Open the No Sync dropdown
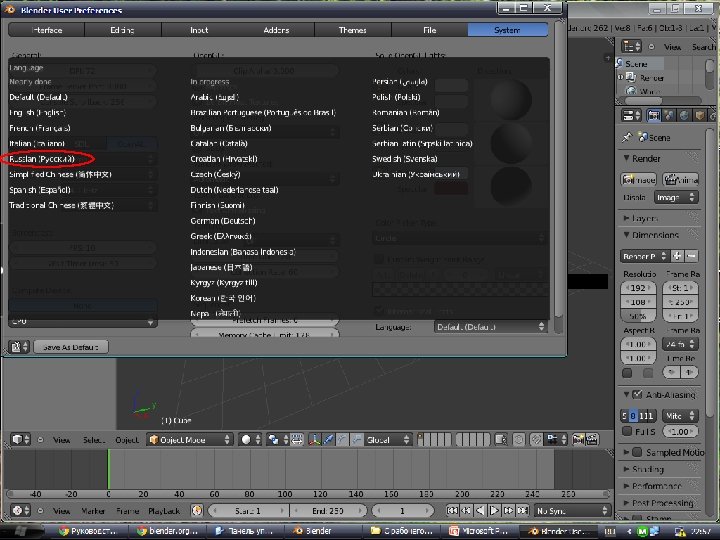The width and height of the screenshot is (720, 540). (572, 511)
